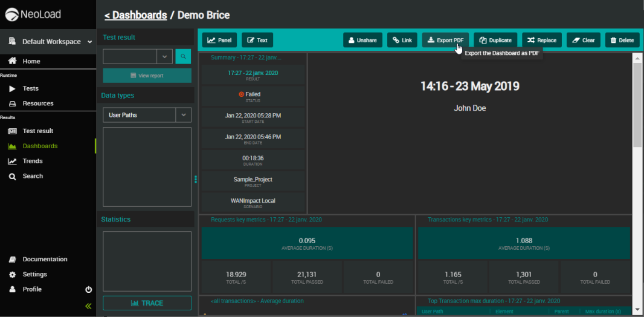Screen dimensions: 644x317
Task: Click the search magnifier icon beside test result
Action: (183, 57)
